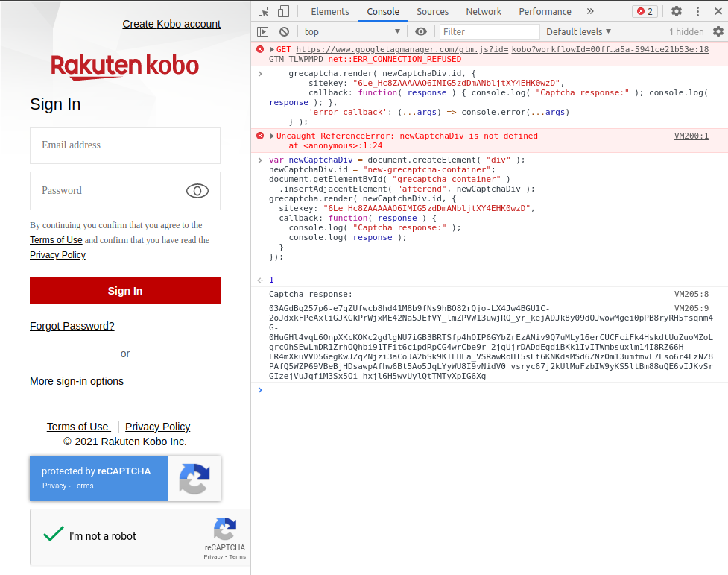Click the returned value 1 output line
The height and width of the screenshot is (575, 728).
click(x=271, y=280)
